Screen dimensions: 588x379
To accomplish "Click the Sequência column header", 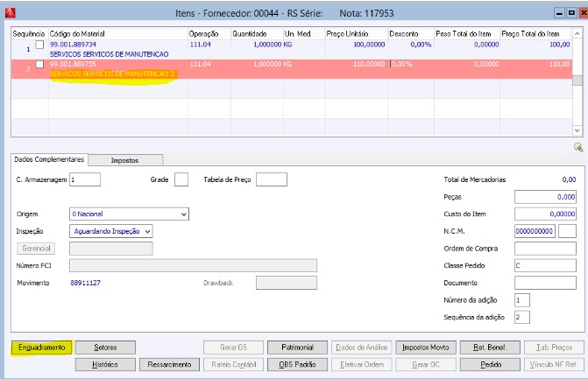I will (29, 34).
